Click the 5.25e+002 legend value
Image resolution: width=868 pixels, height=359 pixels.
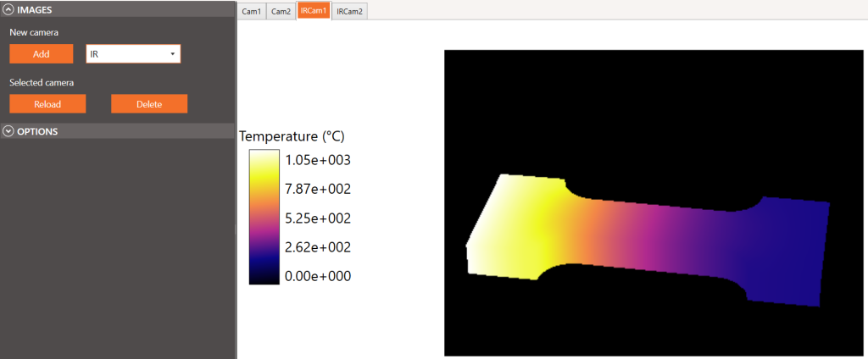[318, 218]
